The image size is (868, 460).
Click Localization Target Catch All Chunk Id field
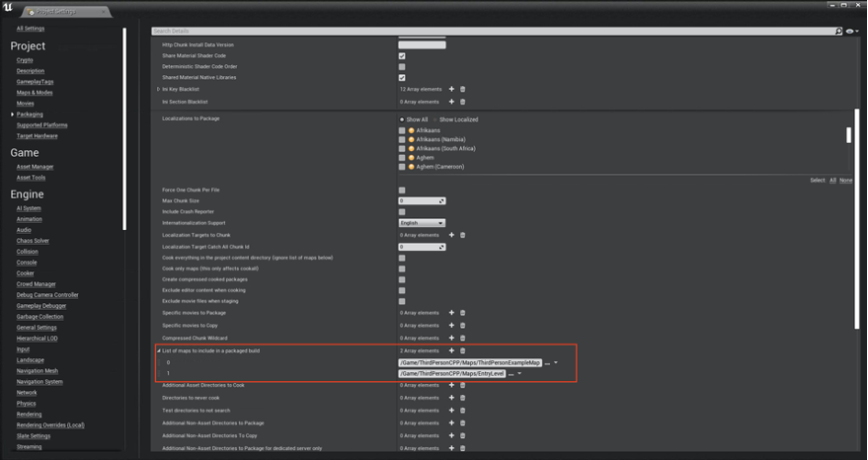pos(422,247)
